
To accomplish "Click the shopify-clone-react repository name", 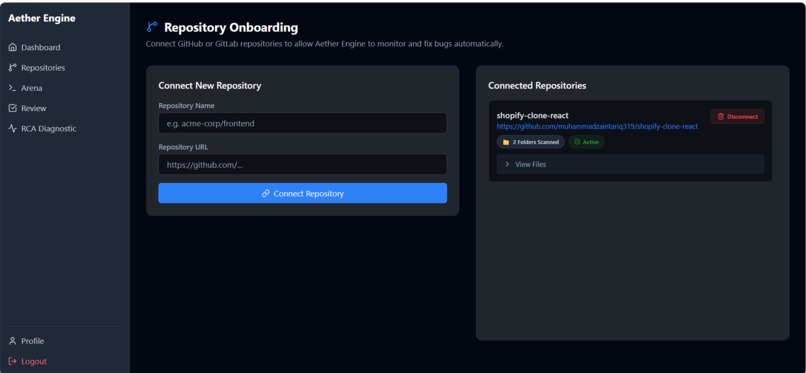I will point(533,116).
